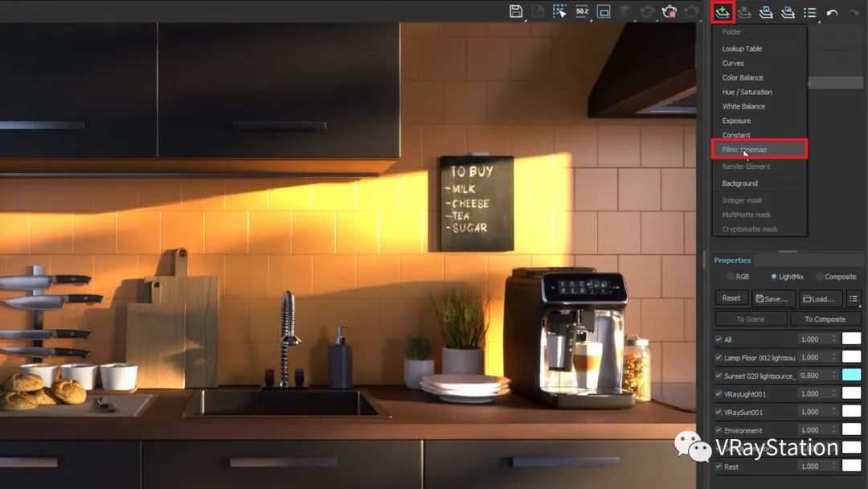Open Lamp Floor 002 color swatch
This screenshot has height=489, width=868.
pyautogui.click(x=851, y=356)
